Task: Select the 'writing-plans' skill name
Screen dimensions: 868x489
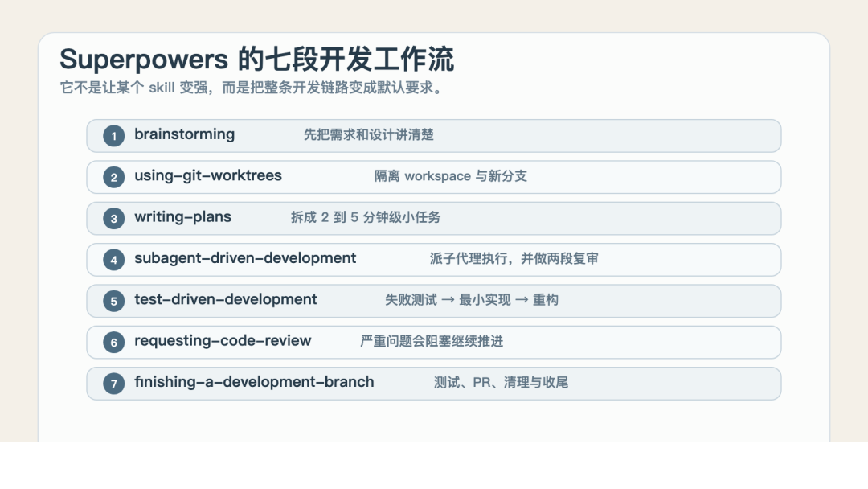Action: click(182, 217)
